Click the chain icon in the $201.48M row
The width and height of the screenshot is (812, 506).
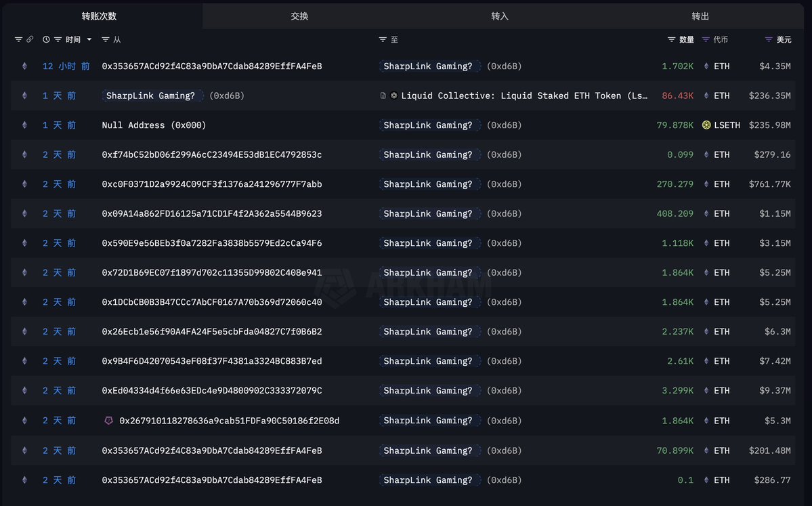(24, 450)
